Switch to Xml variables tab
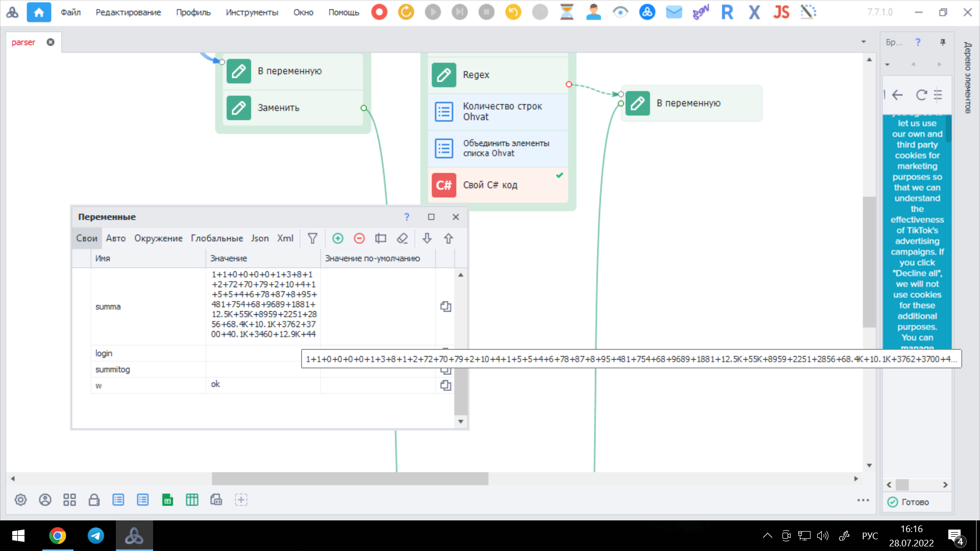The height and width of the screenshot is (551, 980). (x=285, y=238)
